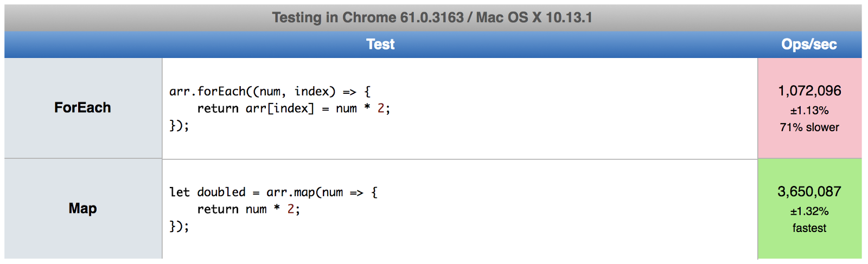
Task: Click the 'let doubled = arr.map' code line
Action: pyautogui.click(x=273, y=192)
